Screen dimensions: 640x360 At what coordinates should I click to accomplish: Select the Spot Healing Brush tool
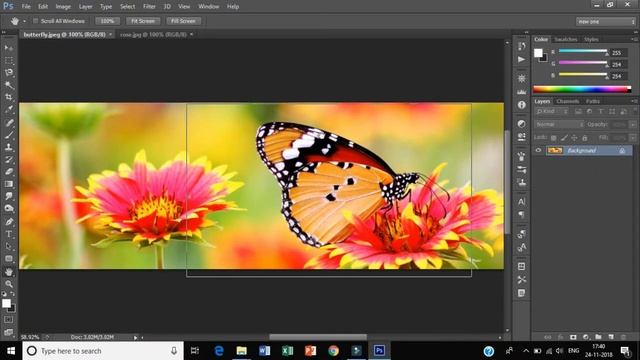9,122
